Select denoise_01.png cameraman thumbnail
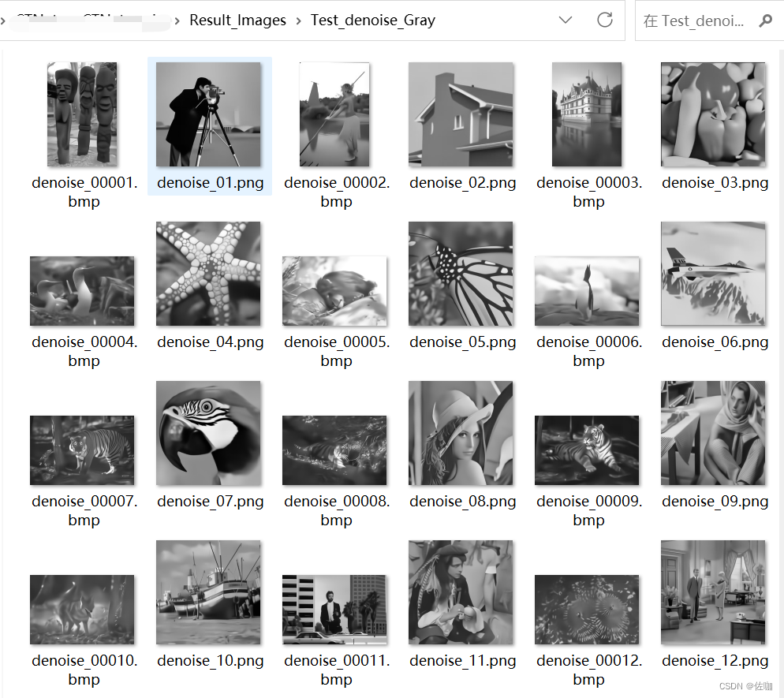This screenshot has height=698, width=784. (x=208, y=114)
